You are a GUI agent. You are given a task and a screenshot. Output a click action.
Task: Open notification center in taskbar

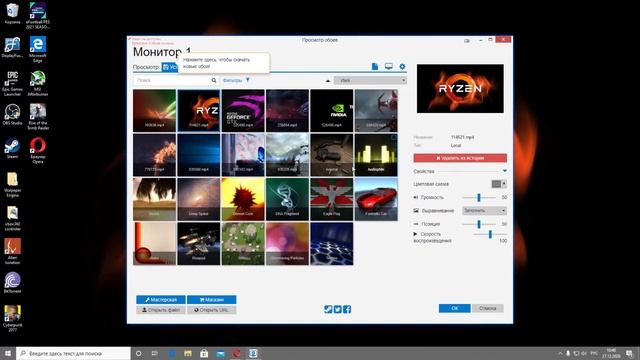coord(629,353)
